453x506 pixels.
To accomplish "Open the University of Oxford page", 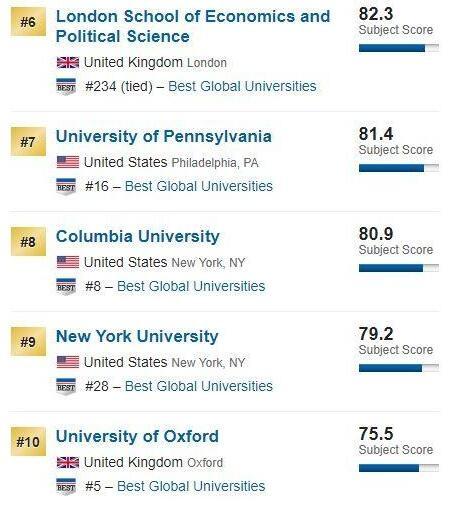I will click(137, 436).
